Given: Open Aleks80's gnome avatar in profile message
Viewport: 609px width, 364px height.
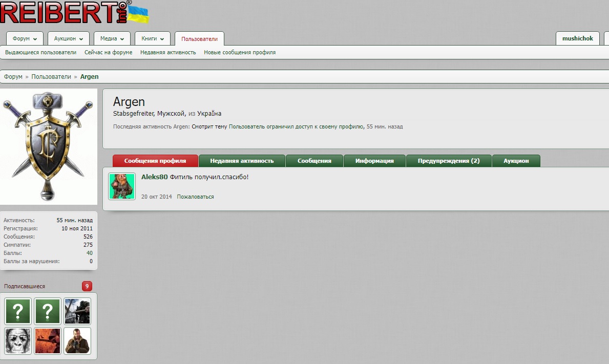Looking at the screenshot, I should coord(122,186).
